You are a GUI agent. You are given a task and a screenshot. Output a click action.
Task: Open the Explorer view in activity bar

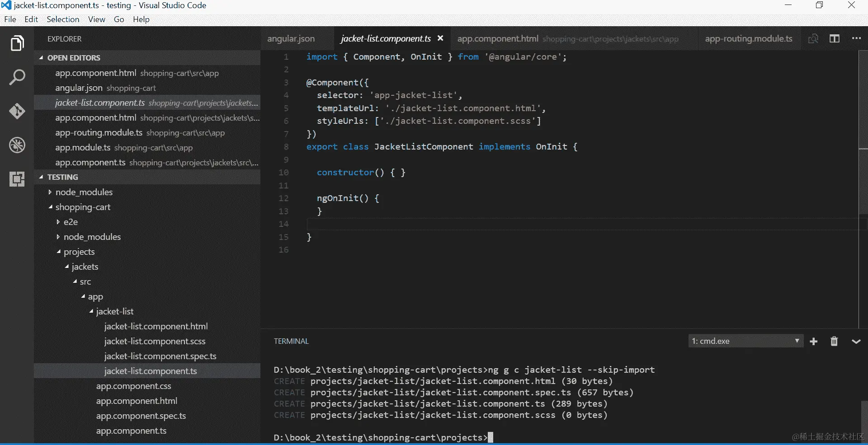pyautogui.click(x=17, y=43)
